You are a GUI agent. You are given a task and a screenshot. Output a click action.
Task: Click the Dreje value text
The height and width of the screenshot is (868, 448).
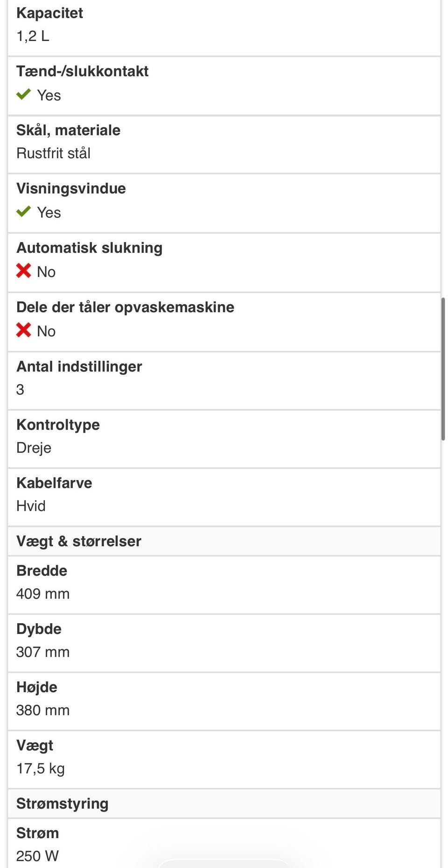[x=34, y=448]
